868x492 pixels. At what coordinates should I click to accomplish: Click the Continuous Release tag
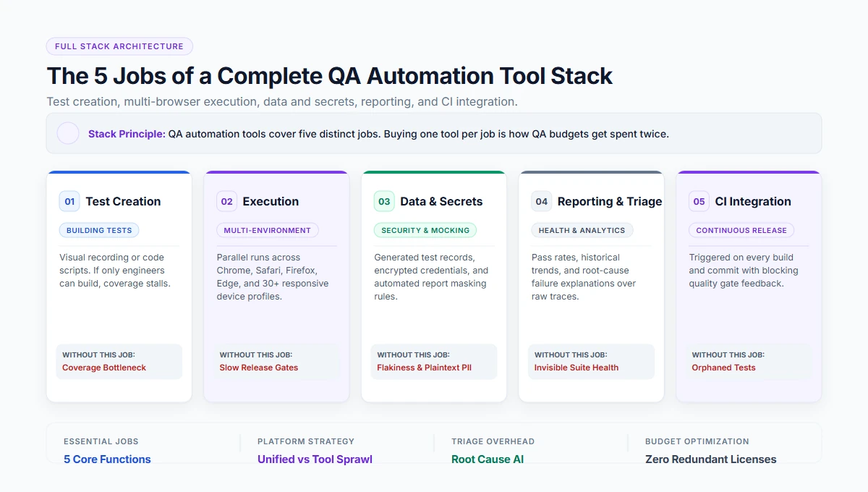click(741, 230)
